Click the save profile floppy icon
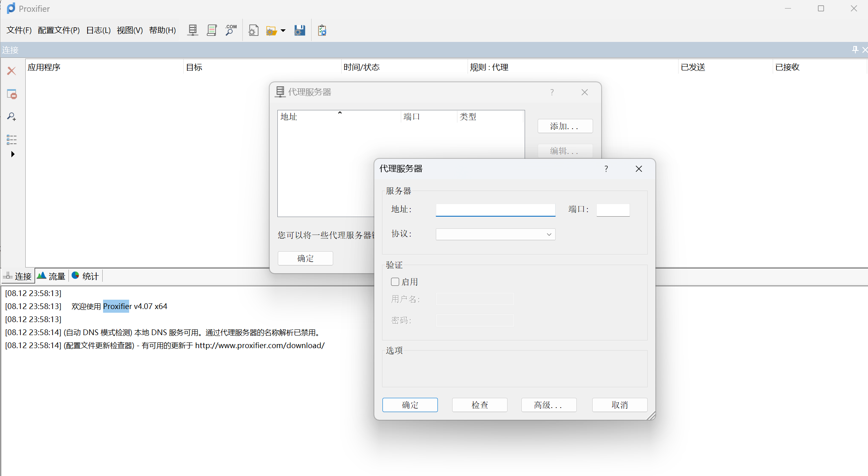Screen dimensions: 868x476 tap(300, 31)
